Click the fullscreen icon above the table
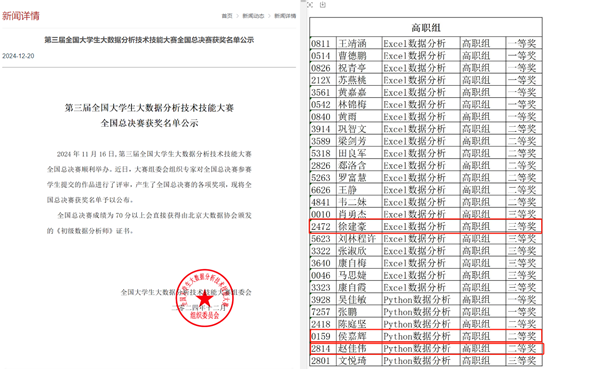This screenshot has width=600, height=369. [310, 5]
